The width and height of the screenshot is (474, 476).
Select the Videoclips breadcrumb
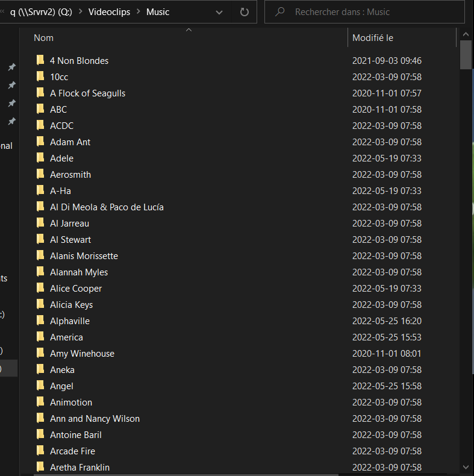(x=109, y=12)
